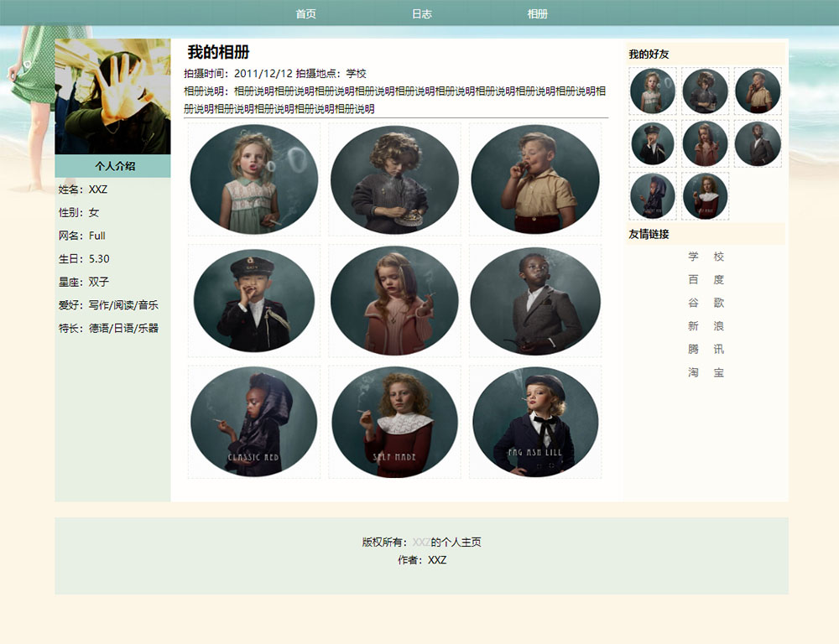839x644 pixels.
Task: Open album photo of girl in pink coat
Action: point(394,300)
